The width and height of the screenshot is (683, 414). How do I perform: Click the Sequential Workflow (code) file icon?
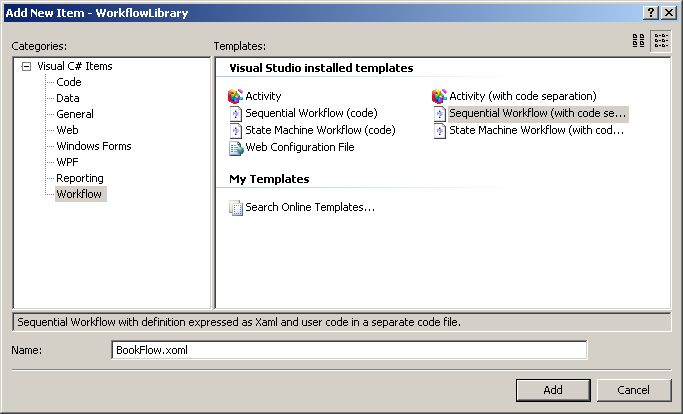click(x=235, y=114)
